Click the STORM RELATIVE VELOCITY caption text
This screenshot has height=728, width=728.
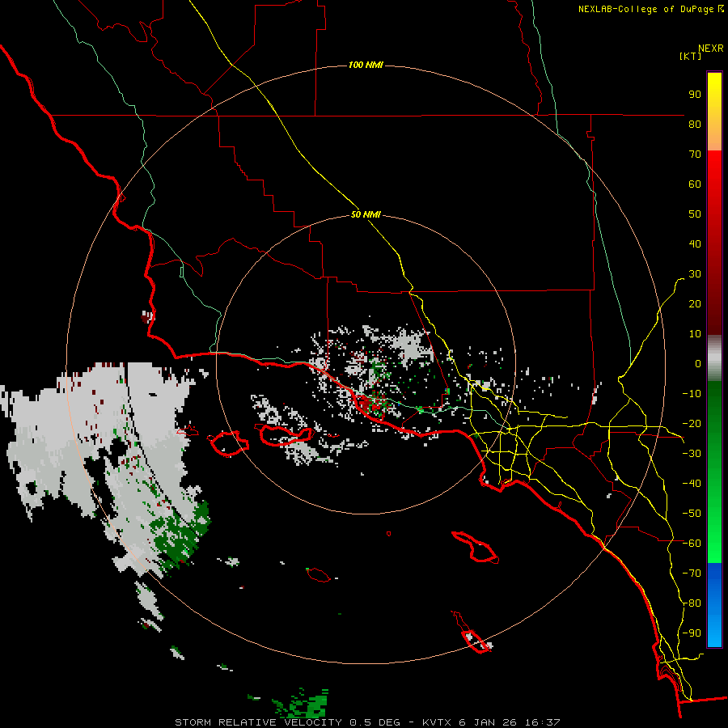(x=258, y=722)
